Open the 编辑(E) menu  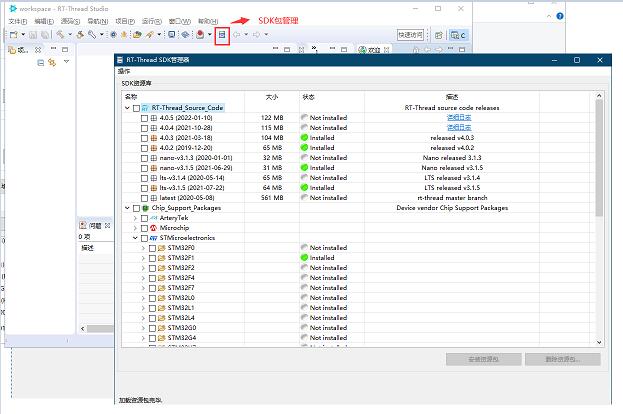point(44,21)
